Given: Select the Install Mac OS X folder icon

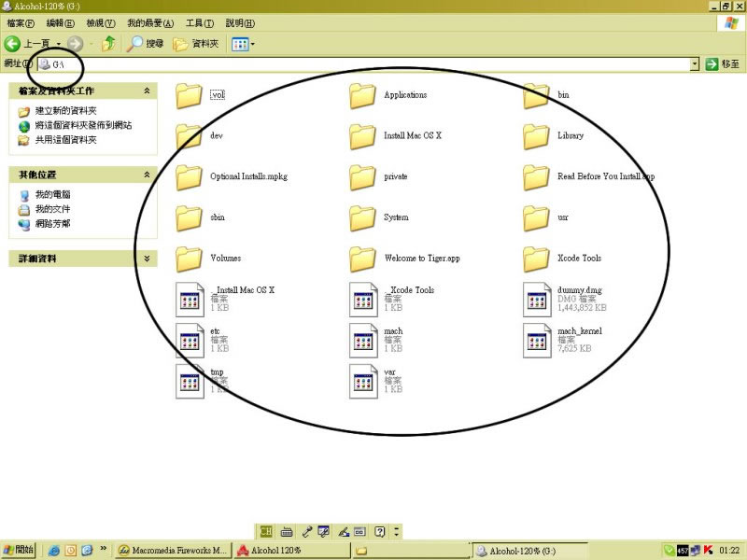Looking at the screenshot, I should coord(362,136).
